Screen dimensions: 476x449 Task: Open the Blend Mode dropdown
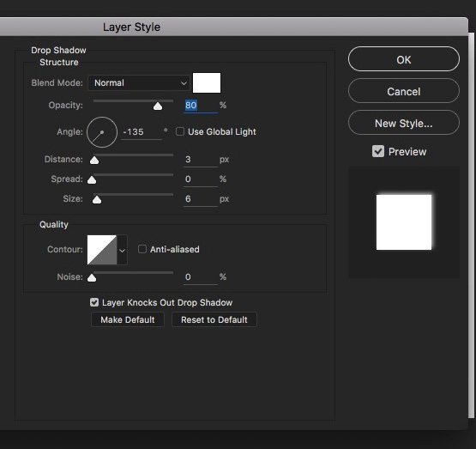(x=139, y=83)
